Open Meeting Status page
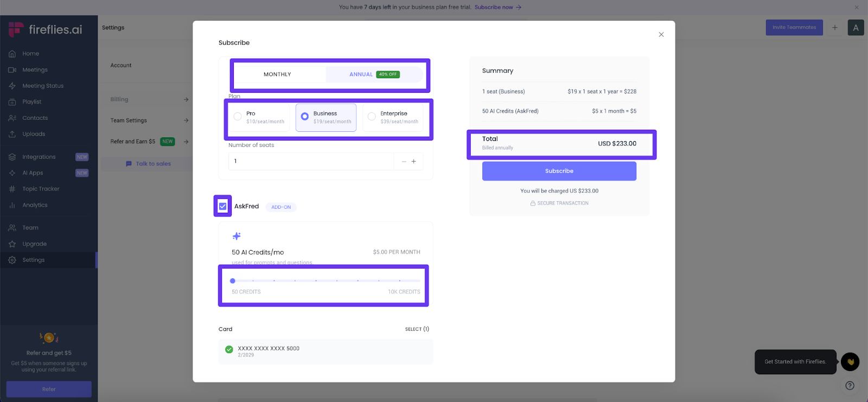Image resolution: width=868 pixels, height=402 pixels. 43,86
